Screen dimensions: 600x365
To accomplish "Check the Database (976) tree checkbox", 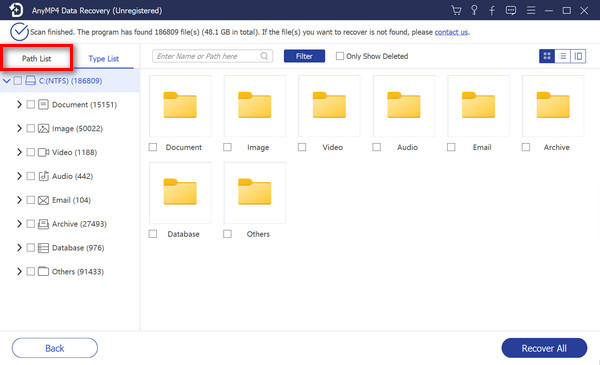I will click(x=31, y=248).
